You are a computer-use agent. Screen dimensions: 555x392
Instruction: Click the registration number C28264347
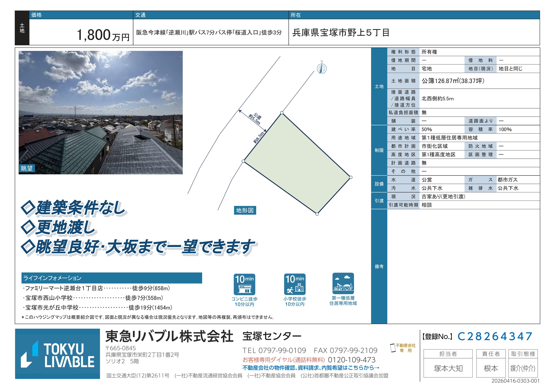tap(495, 337)
